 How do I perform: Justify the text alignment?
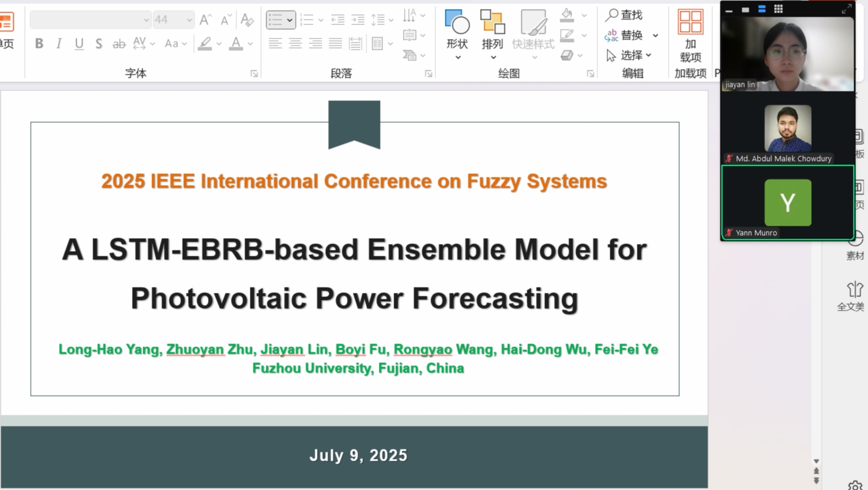(336, 43)
